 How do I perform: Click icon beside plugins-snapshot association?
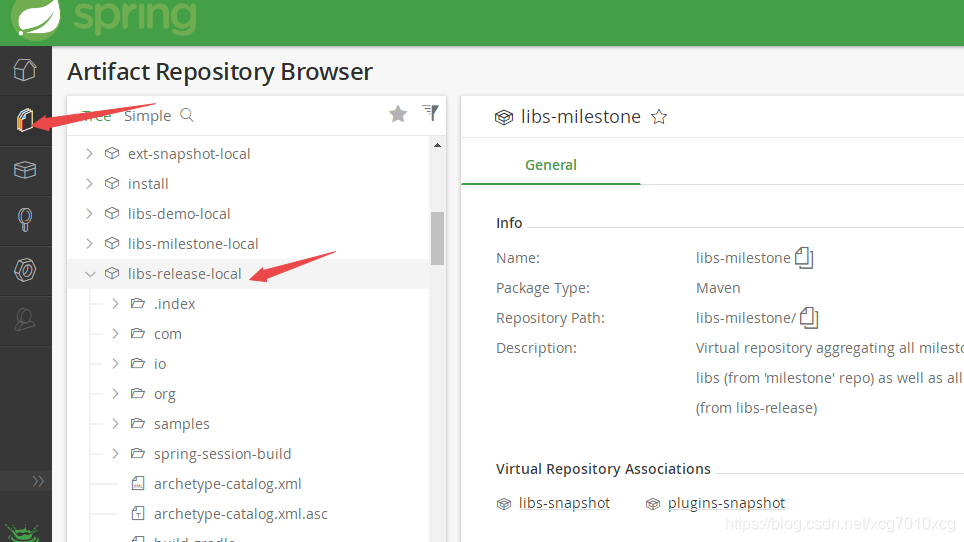[652, 504]
